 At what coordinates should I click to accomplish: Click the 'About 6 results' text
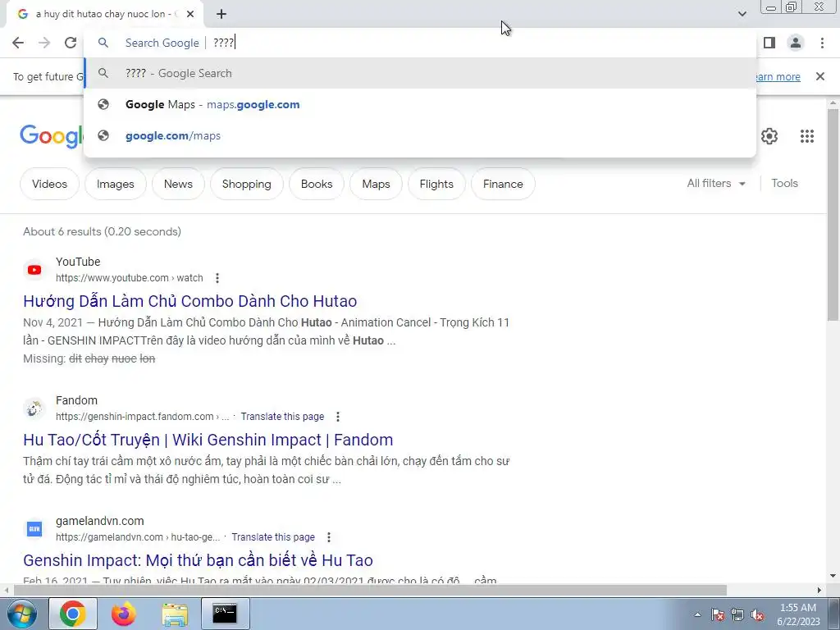[102, 231]
